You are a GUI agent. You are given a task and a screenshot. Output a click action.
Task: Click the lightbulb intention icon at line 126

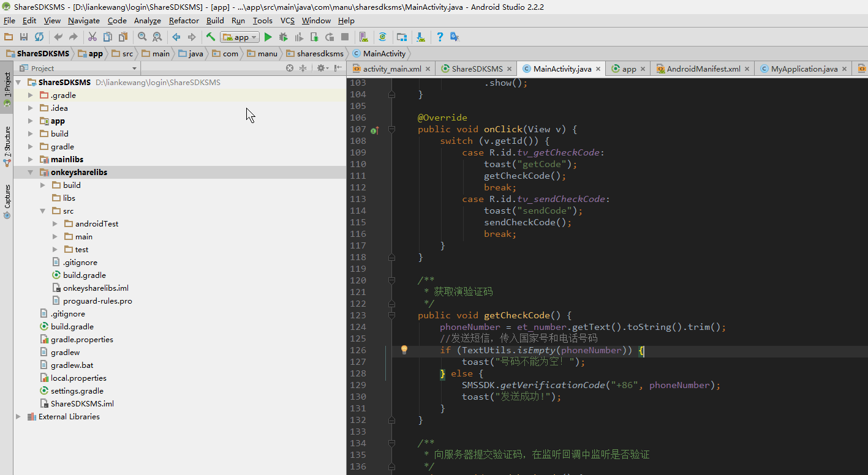404,350
